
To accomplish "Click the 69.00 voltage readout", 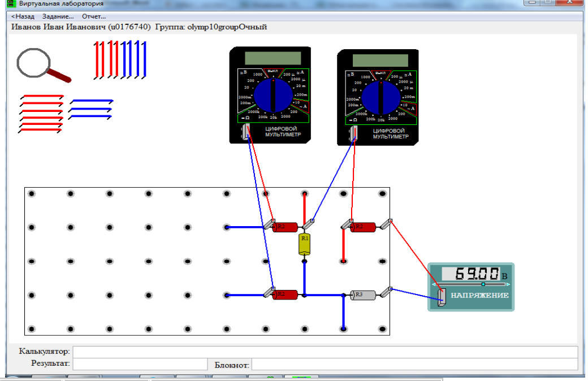I will click(x=471, y=274).
